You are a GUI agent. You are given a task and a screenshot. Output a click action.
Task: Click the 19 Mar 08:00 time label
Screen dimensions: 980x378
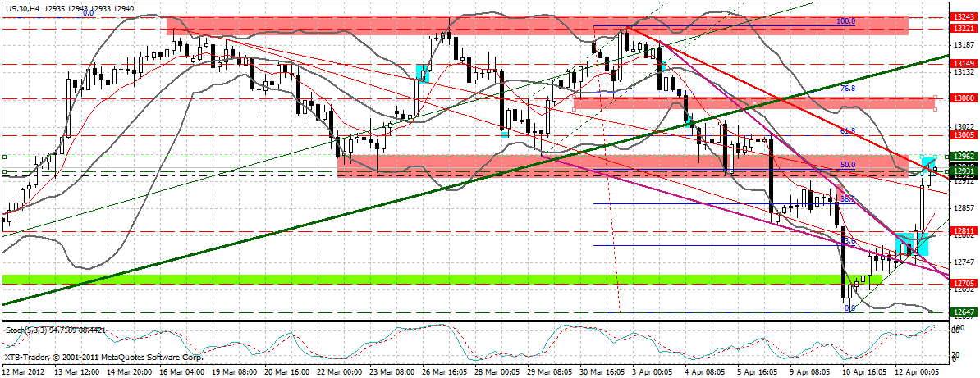pyautogui.click(x=235, y=371)
